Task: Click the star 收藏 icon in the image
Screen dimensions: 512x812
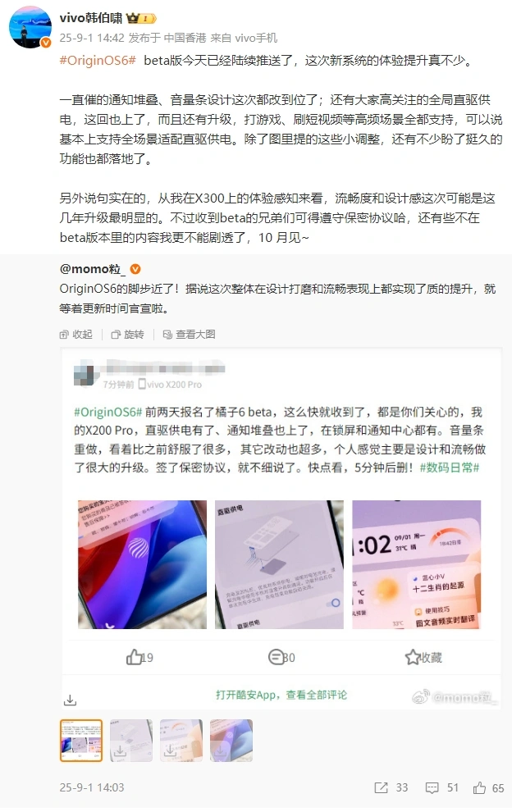Action: tap(413, 657)
